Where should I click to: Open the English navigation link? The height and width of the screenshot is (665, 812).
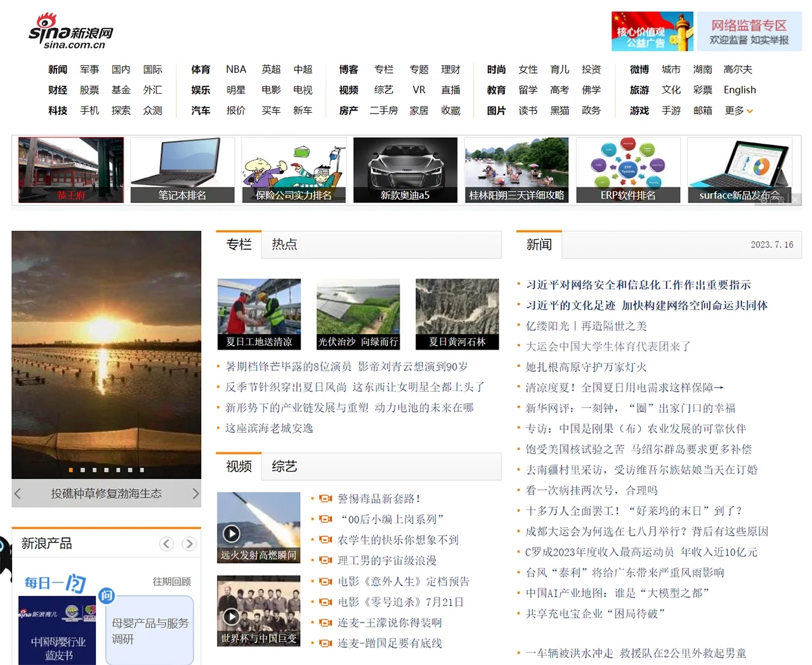740,89
